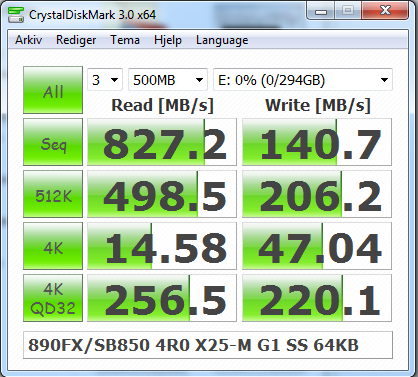Image resolution: width=418 pixels, height=377 pixels.
Task: Click the 4K QD32 read result 256.5
Action: tap(162, 298)
